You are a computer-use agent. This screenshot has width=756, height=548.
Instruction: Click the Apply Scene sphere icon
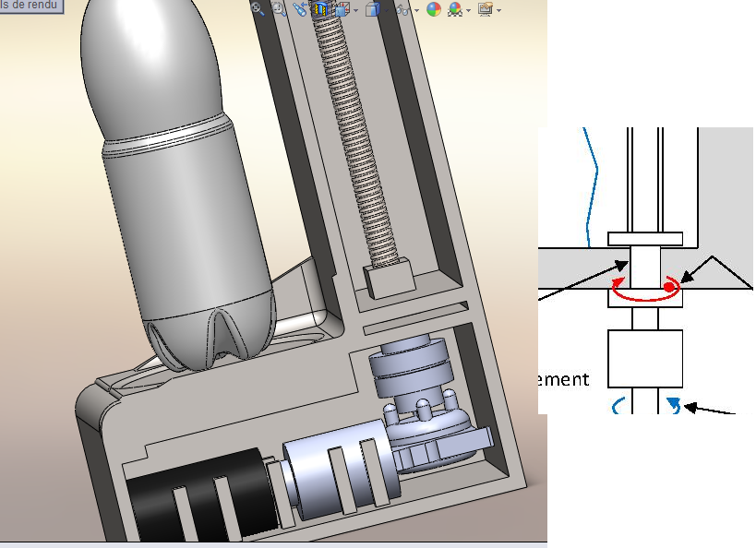[x=455, y=8]
